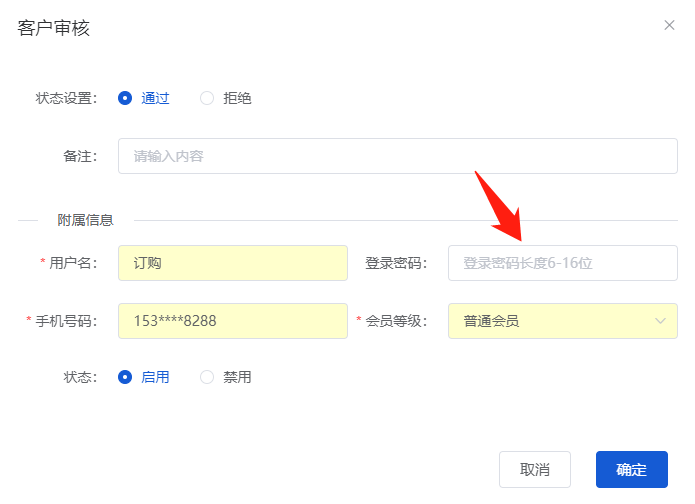Click the 手机号码 field showing 153****8288
The image size is (695, 504).
point(232,321)
